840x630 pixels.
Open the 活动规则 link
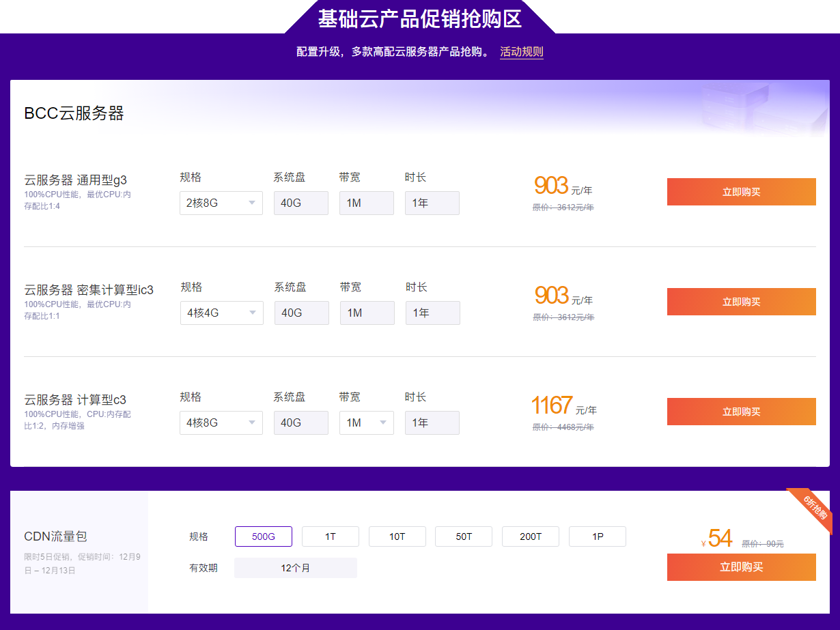coord(522,52)
